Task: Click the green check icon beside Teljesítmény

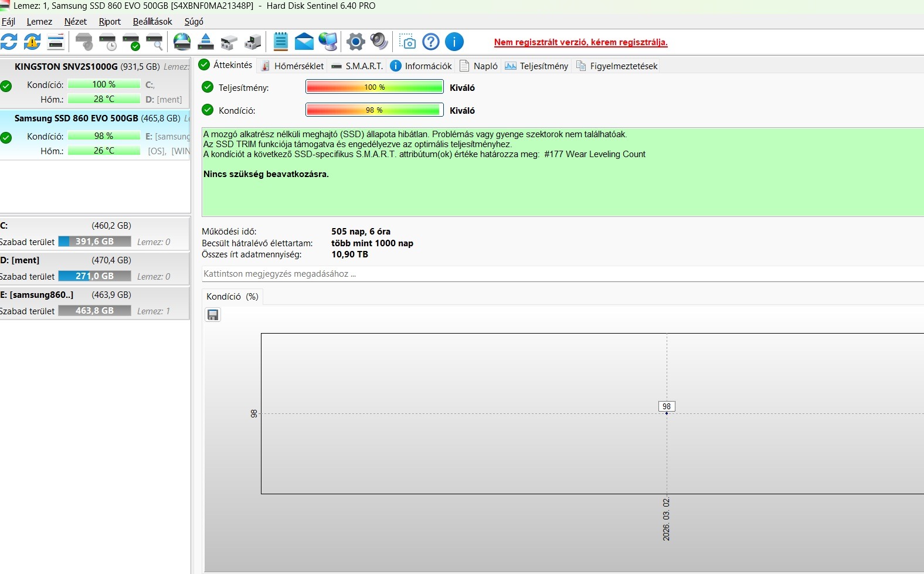Action: coord(208,87)
